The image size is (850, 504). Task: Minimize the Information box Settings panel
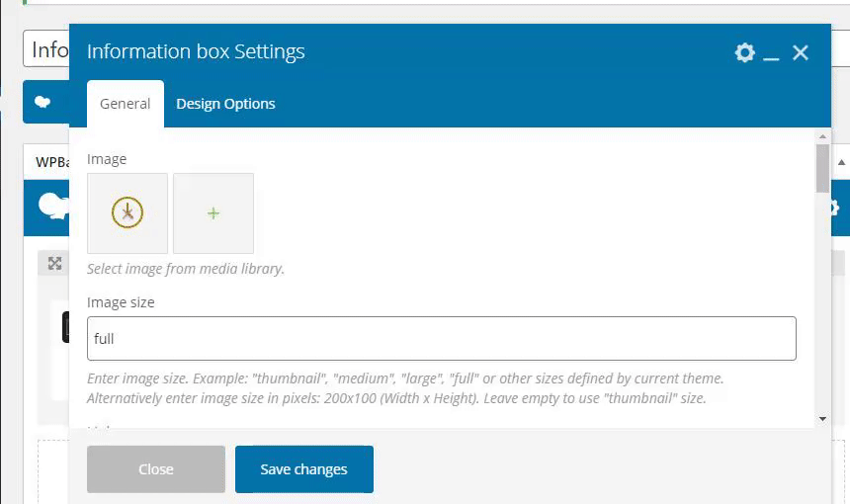772,53
